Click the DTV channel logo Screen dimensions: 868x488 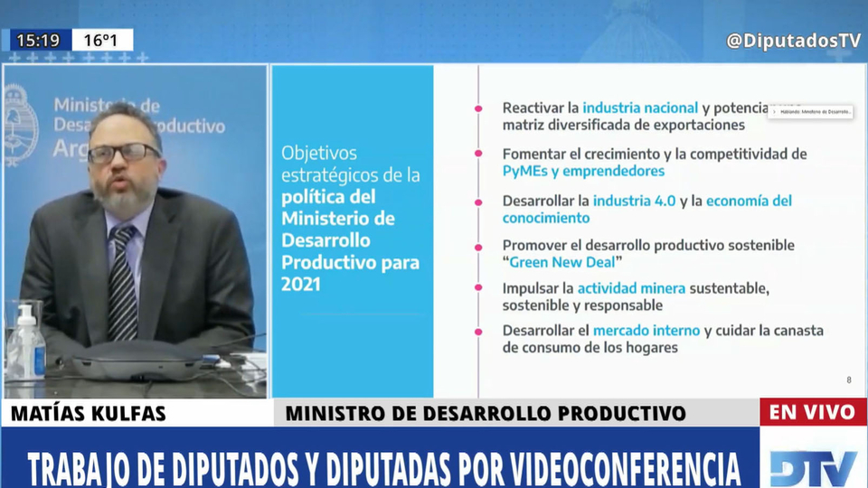813,469
